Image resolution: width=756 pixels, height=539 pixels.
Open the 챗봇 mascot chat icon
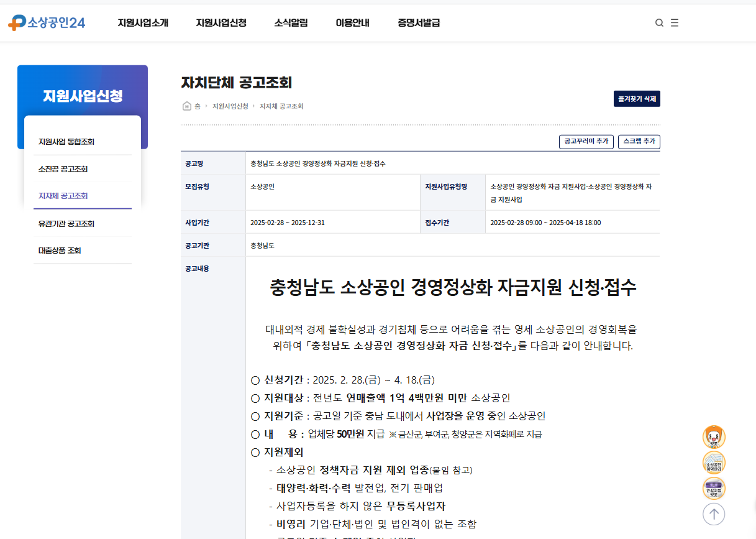click(714, 437)
